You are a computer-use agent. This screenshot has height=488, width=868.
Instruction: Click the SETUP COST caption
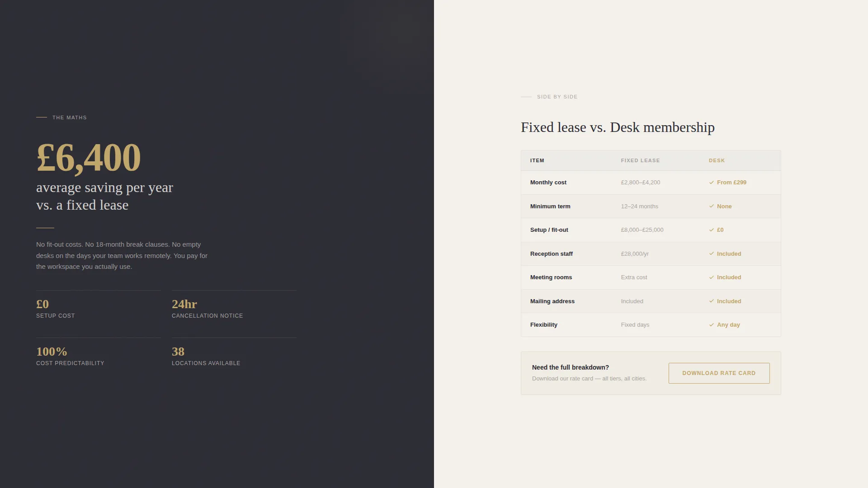click(56, 316)
